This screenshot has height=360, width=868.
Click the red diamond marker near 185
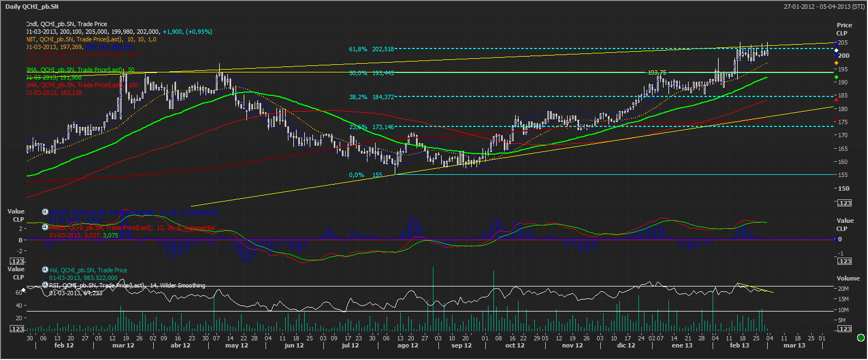point(836,100)
